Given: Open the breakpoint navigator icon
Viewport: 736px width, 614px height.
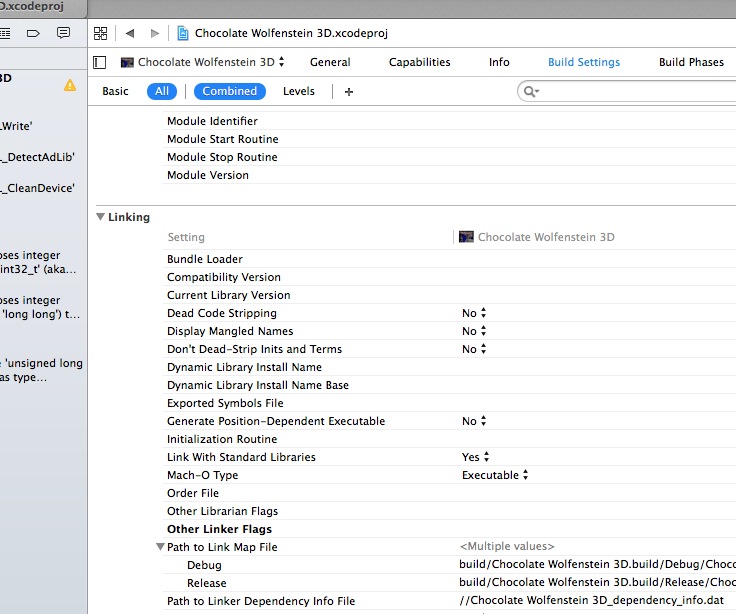Looking at the screenshot, I should tap(33, 33).
